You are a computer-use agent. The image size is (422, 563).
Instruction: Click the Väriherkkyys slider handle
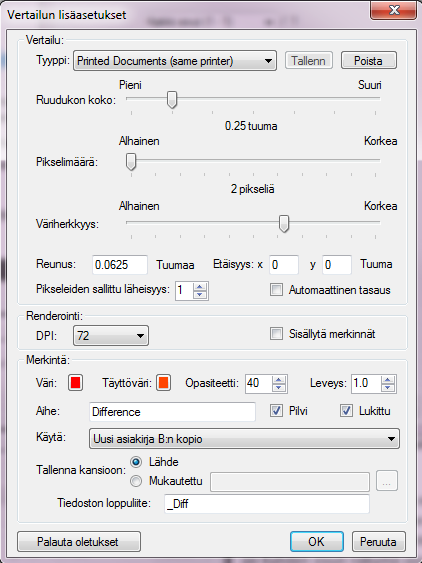coord(284,224)
